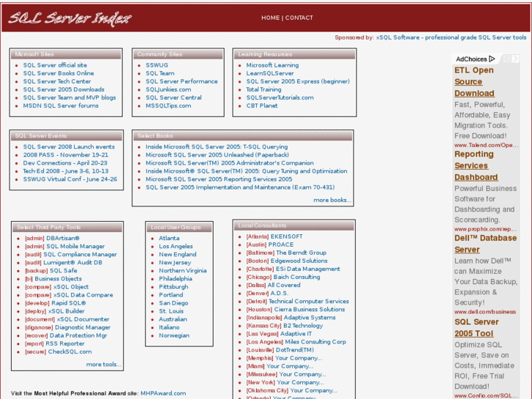Click the ad previous arrow button
The height and width of the screenshot is (399, 532).
click(507, 59)
